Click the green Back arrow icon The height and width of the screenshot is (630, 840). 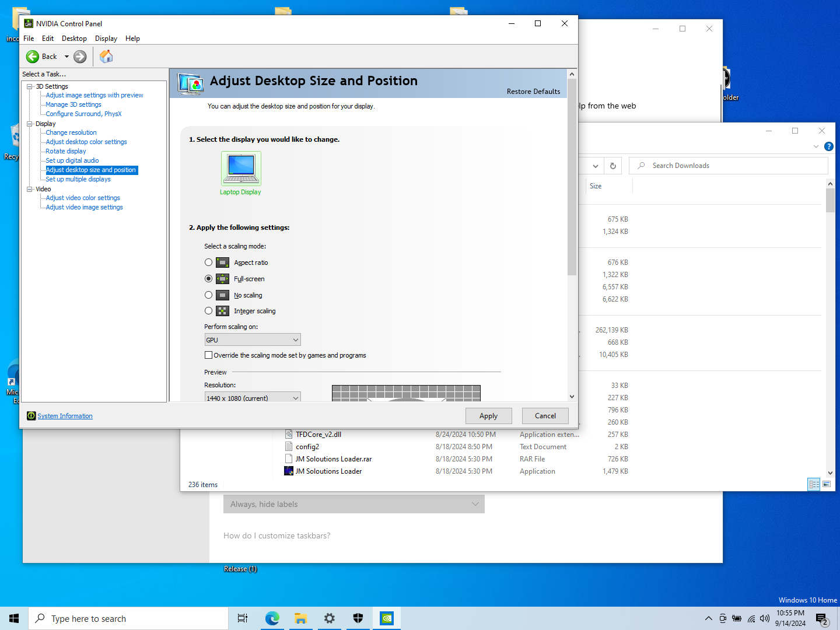pos(33,57)
